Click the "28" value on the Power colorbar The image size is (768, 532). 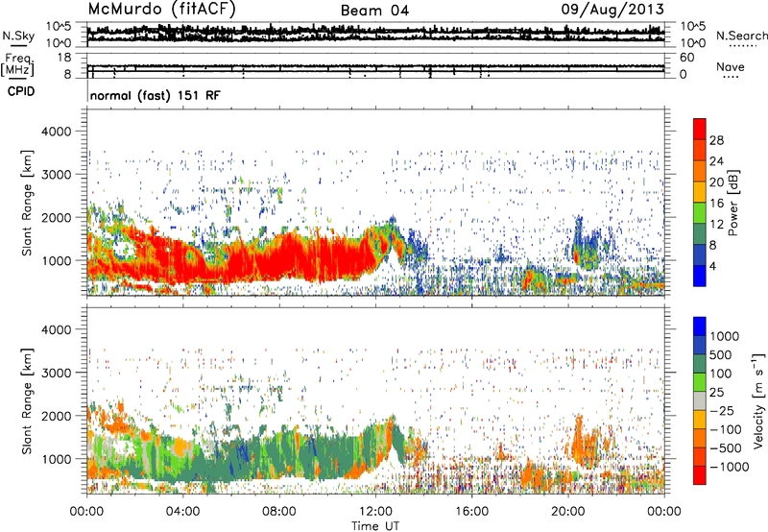[716, 140]
